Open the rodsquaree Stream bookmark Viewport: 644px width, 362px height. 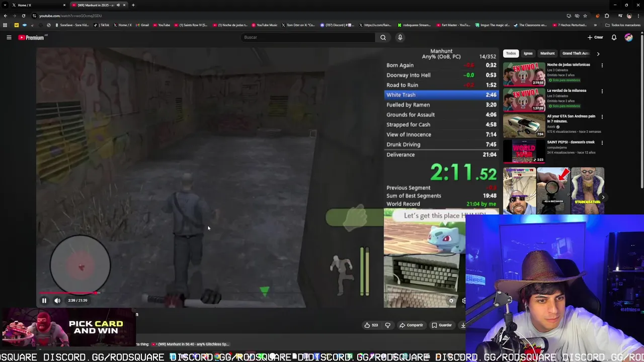(x=415, y=25)
